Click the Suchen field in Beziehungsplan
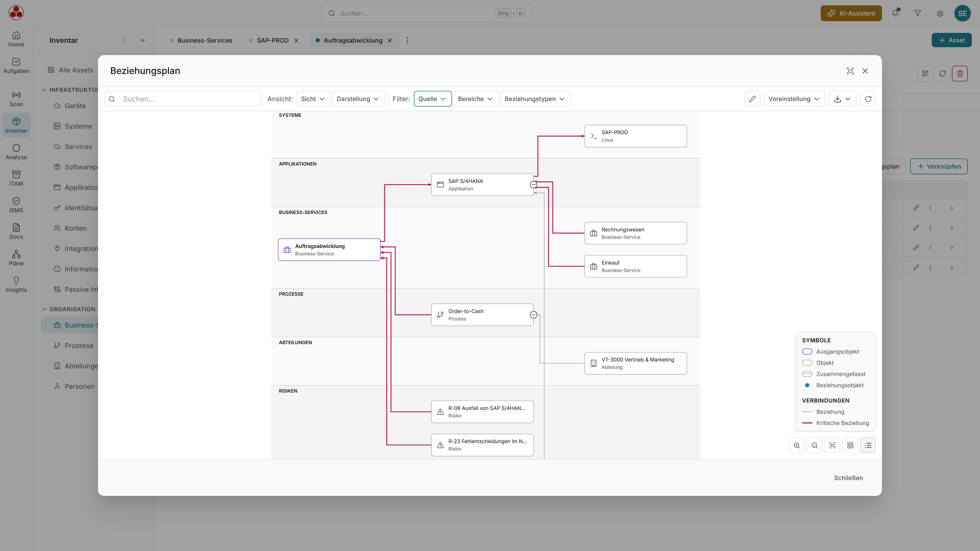 click(183, 99)
